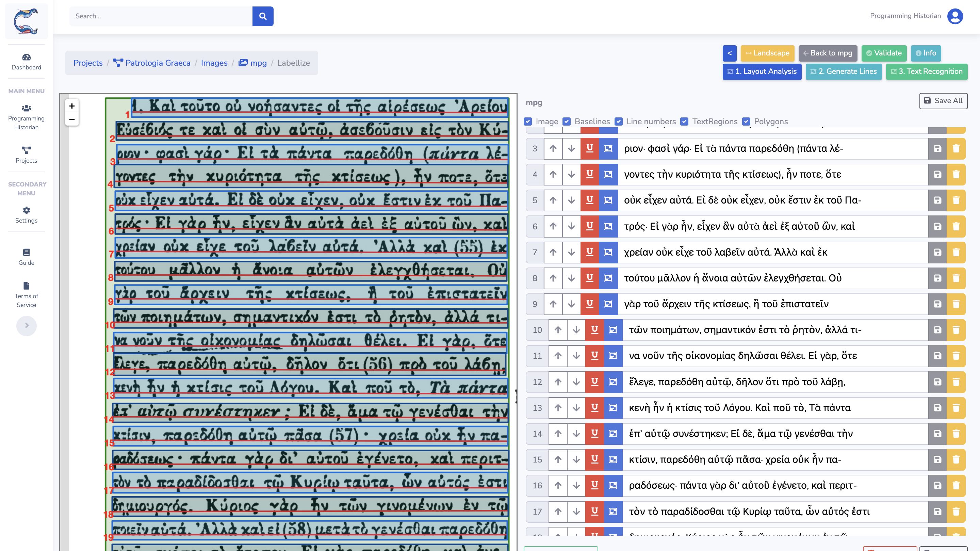Click the search magnifier icon
Viewport: 980px width, 551px height.
[x=262, y=16]
